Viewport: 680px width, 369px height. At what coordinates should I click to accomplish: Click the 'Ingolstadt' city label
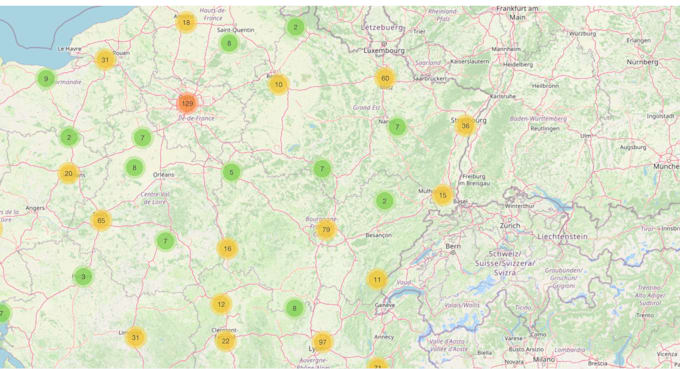(660, 116)
